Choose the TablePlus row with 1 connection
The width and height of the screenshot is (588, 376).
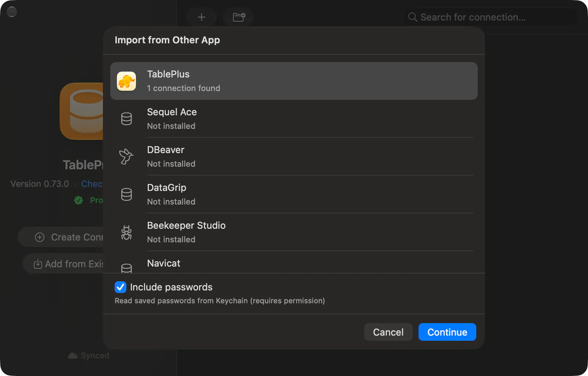(294, 81)
